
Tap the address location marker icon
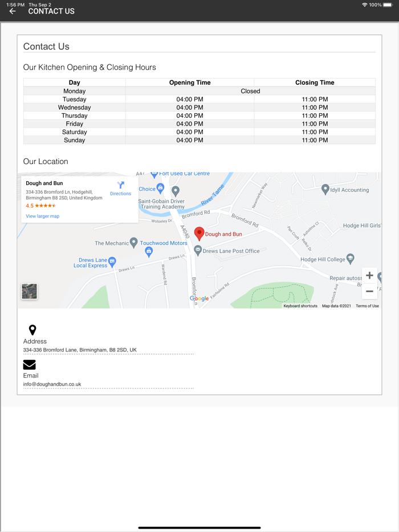point(32,330)
